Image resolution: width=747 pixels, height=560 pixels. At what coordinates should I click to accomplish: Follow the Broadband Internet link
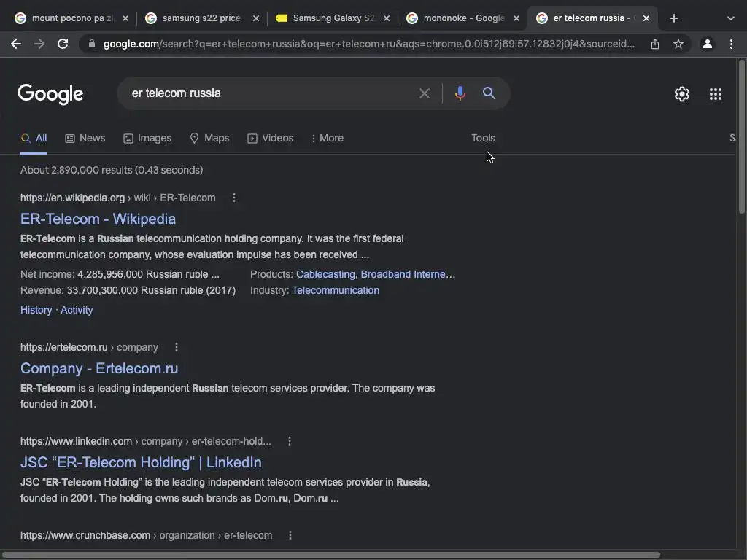pos(408,274)
